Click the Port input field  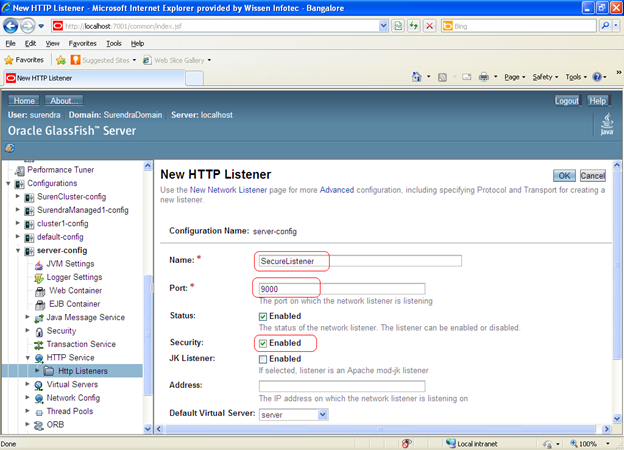[342, 289]
